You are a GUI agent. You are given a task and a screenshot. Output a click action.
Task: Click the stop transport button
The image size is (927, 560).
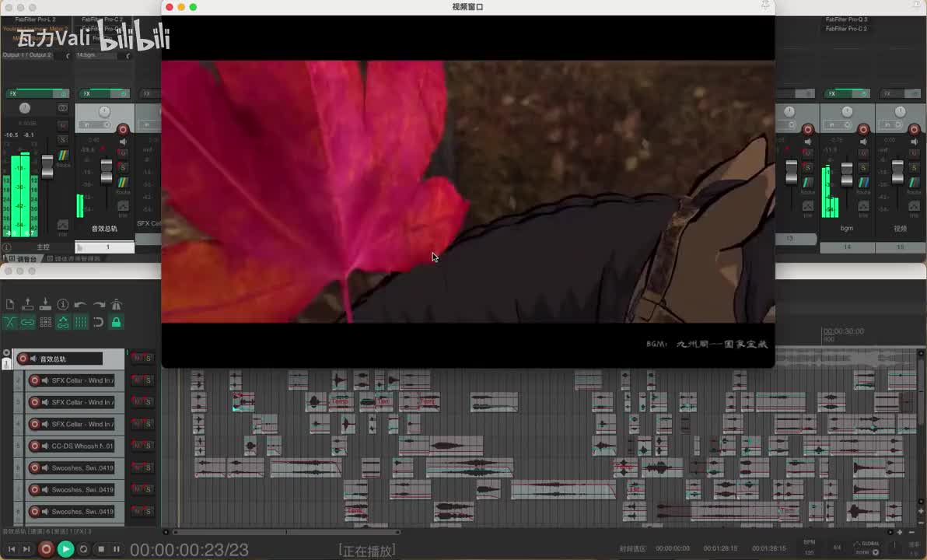(x=100, y=549)
